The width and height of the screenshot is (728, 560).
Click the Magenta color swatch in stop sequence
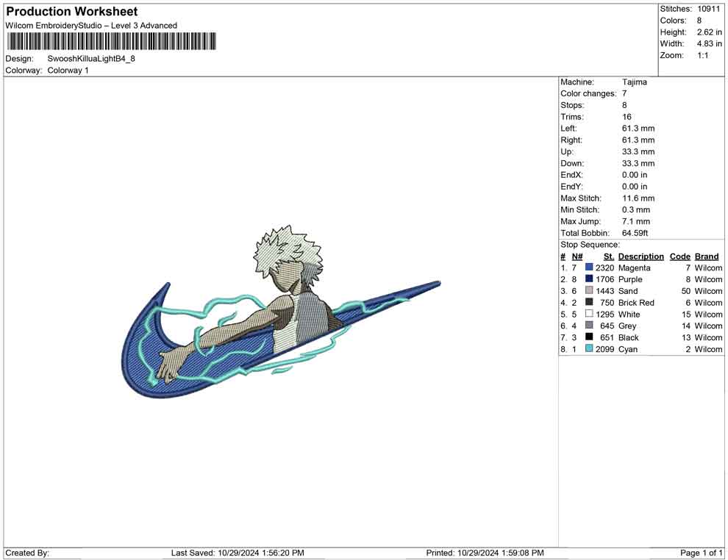589,268
